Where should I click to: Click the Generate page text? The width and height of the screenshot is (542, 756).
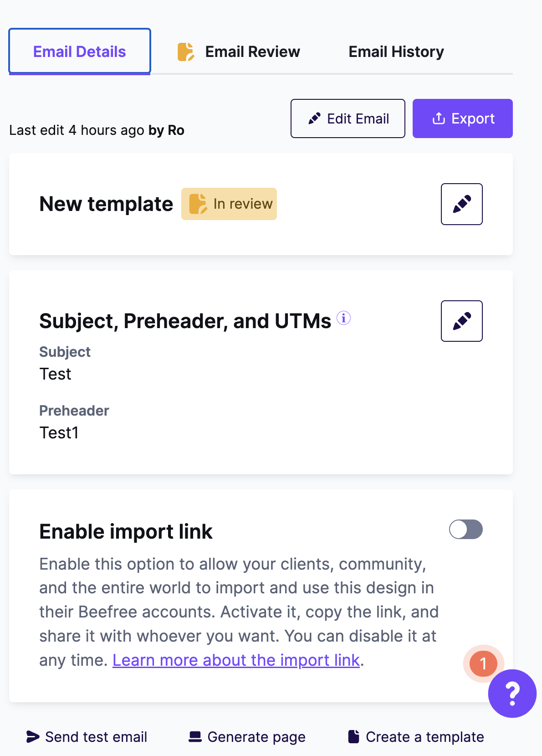click(256, 737)
